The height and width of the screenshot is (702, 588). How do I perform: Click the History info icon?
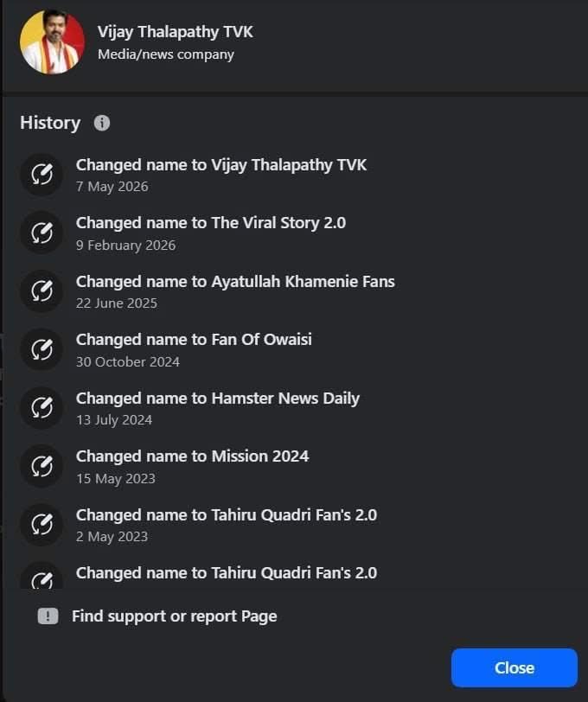tap(102, 123)
